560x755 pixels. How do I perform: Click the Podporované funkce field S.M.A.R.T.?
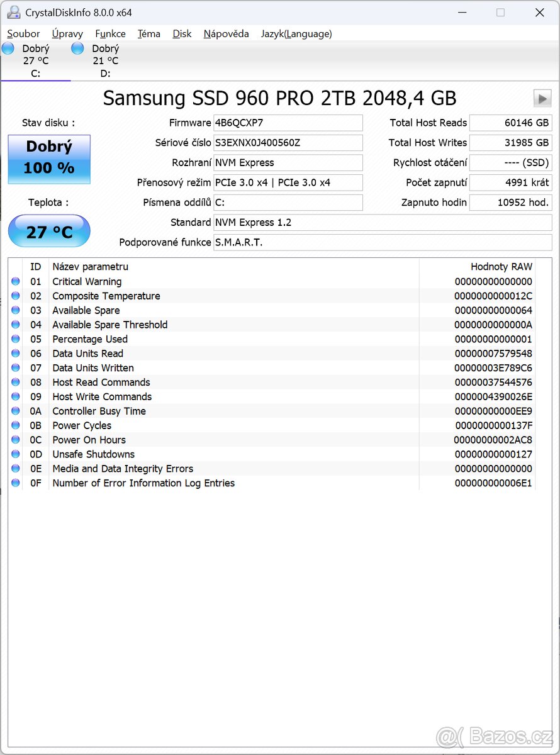pos(383,242)
